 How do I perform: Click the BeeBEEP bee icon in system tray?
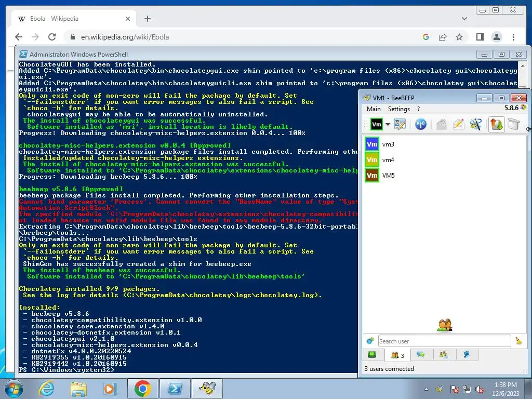tap(439, 389)
